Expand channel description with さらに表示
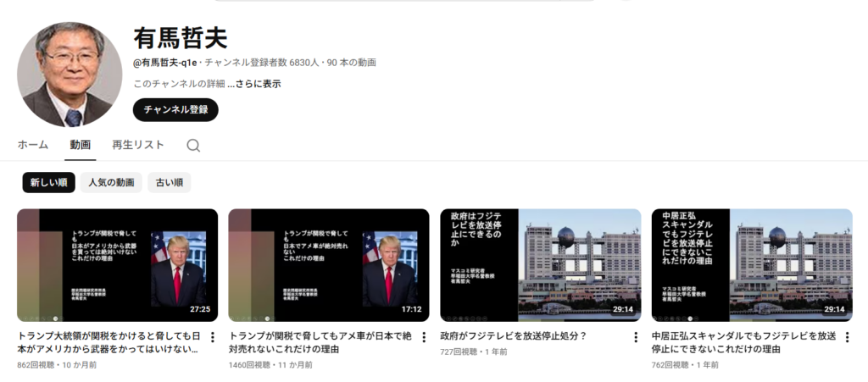Screen dimensions: 868x382 [253, 84]
